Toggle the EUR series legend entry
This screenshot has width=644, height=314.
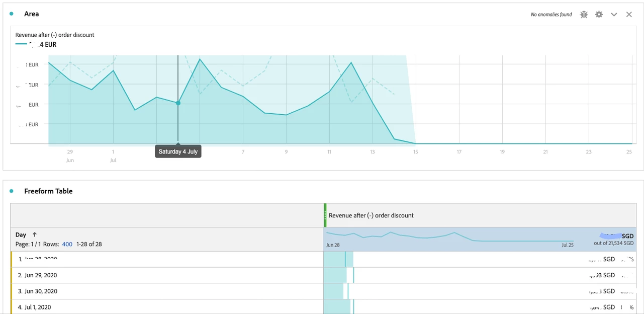pyautogui.click(x=36, y=44)
